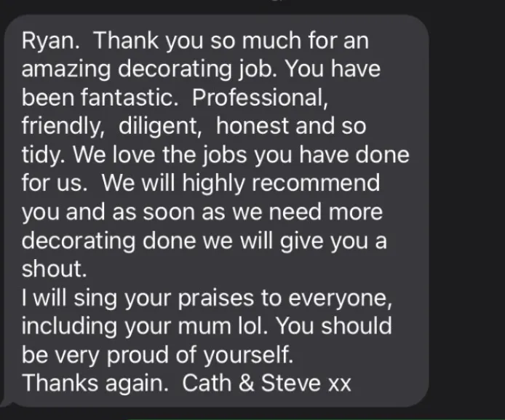Click the signature "Cath & Steve xx"
Screen dimensions: 505x420
click(x=266, y=383)
